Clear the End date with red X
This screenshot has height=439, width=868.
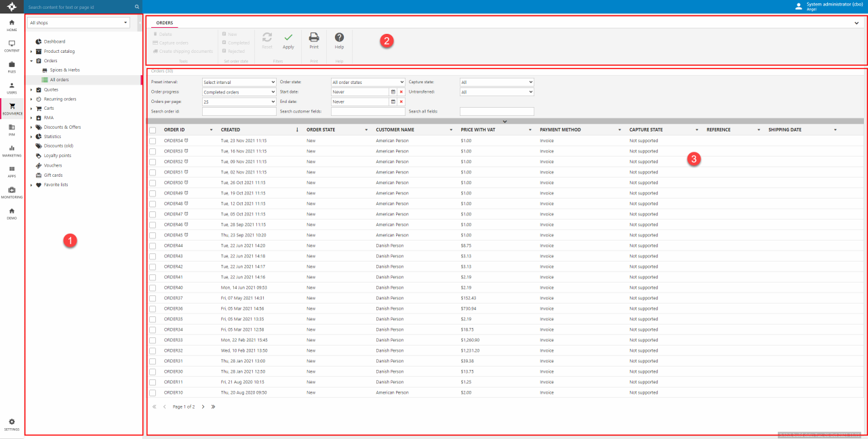pos(401,102)
